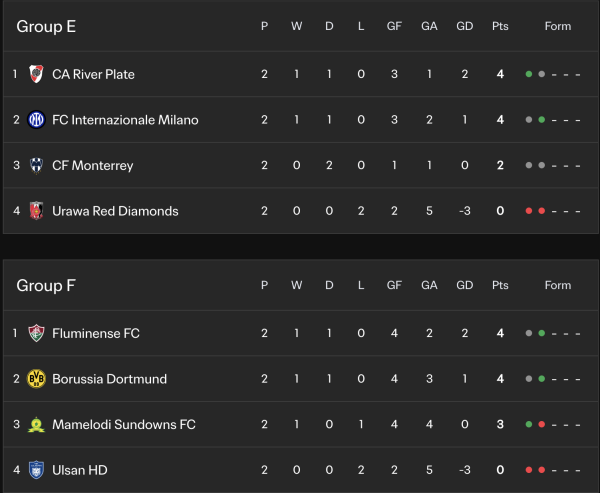Click the Pts column header in Group E
The width and height of the screenshot is (600, 493).
[500, 27]
